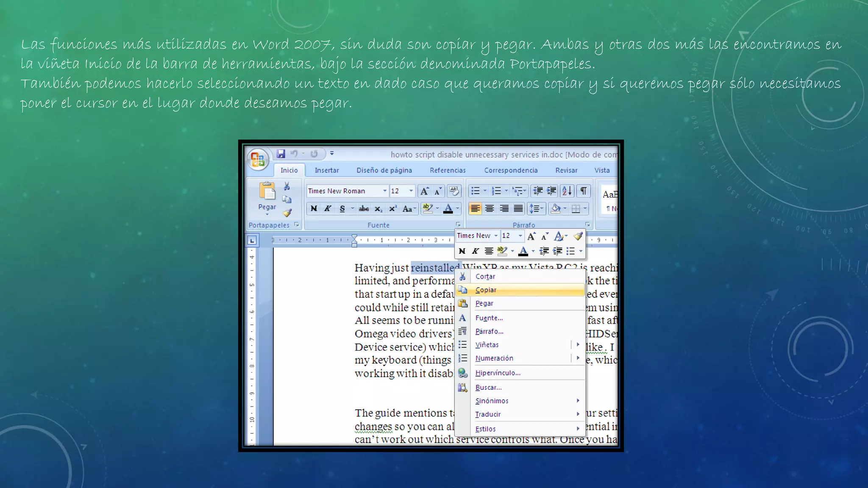868x488 pixels.
Task: Open the Fuente dialog launcher
Action: 458,225
